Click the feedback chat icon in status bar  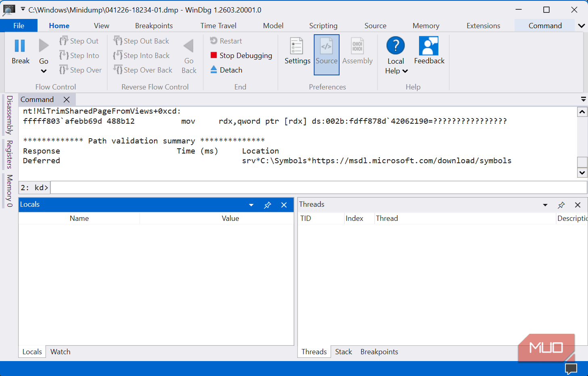pos(571,368)
